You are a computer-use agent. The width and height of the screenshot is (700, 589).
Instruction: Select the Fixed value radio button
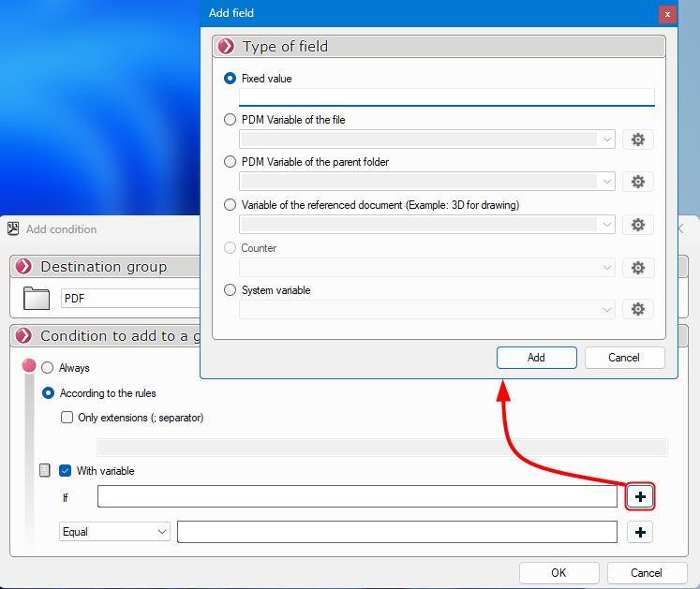pyautogui.click(x=230, y=79)
